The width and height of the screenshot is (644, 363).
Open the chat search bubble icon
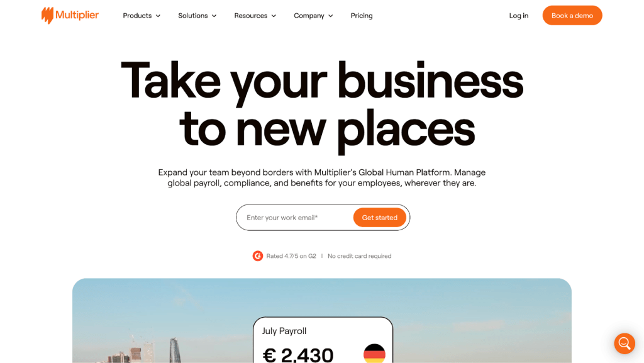point(625,343)
